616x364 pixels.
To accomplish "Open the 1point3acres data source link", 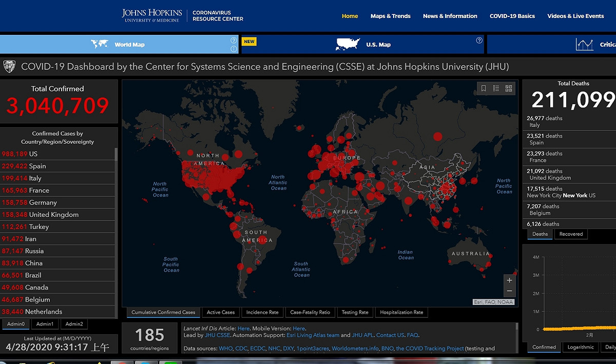I will pyautogui.click(x=313, y=349).
